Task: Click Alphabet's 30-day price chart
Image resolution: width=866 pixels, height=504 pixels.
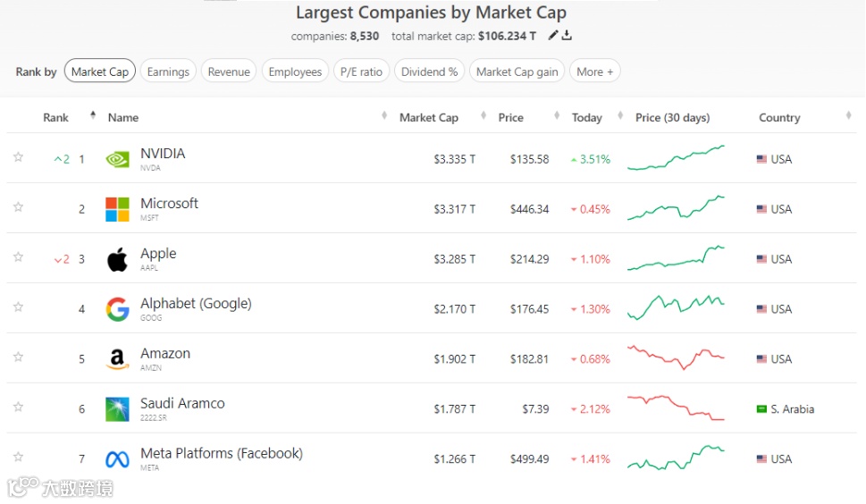Action: 676,308
